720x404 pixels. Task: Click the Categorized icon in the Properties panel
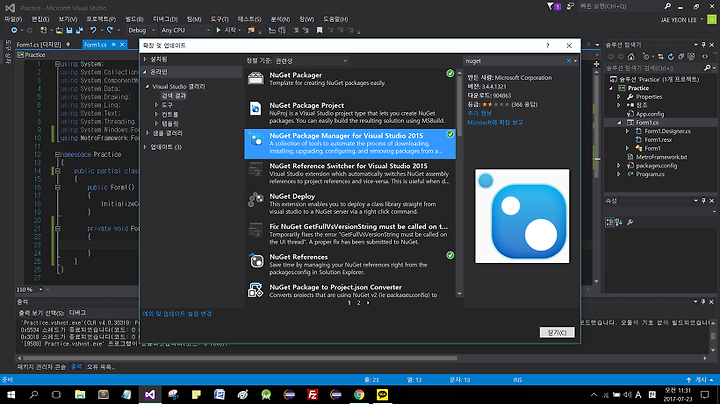point(609,222)
